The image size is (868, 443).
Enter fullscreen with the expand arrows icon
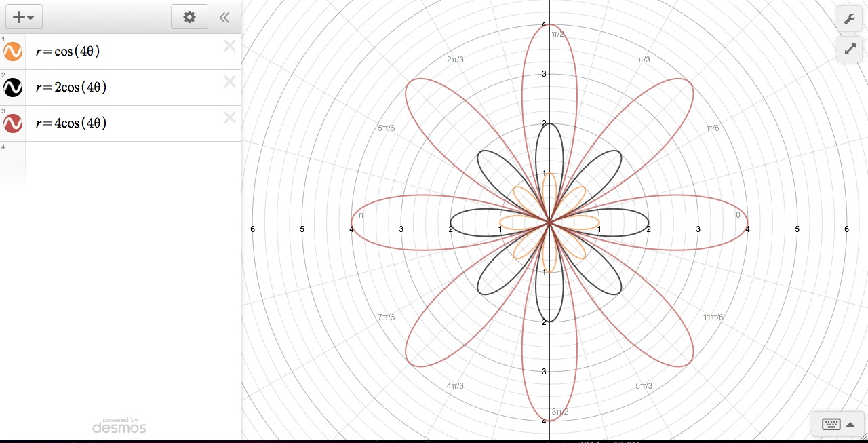pos(850,49)
